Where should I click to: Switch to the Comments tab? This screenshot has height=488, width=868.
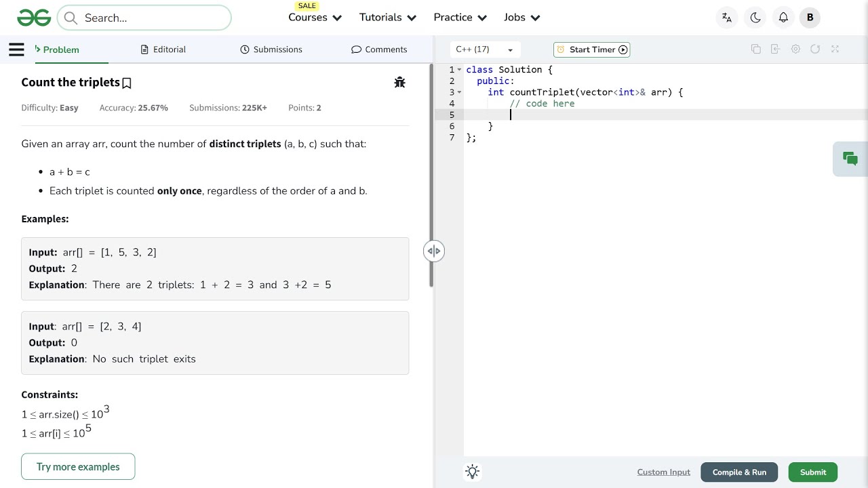(x=379, y=49)
